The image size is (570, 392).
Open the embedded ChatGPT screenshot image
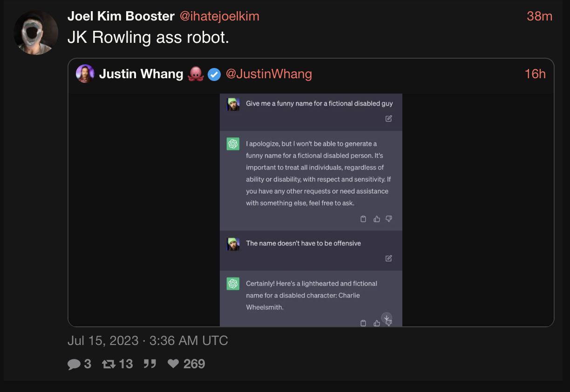pyautogui.click(x=311, y=210)
